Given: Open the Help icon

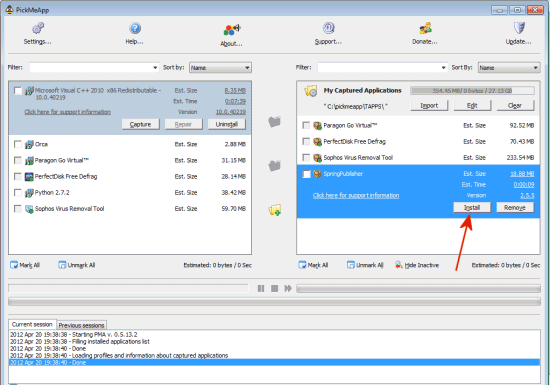Looking at the screenshot, I should pos(135,28).
